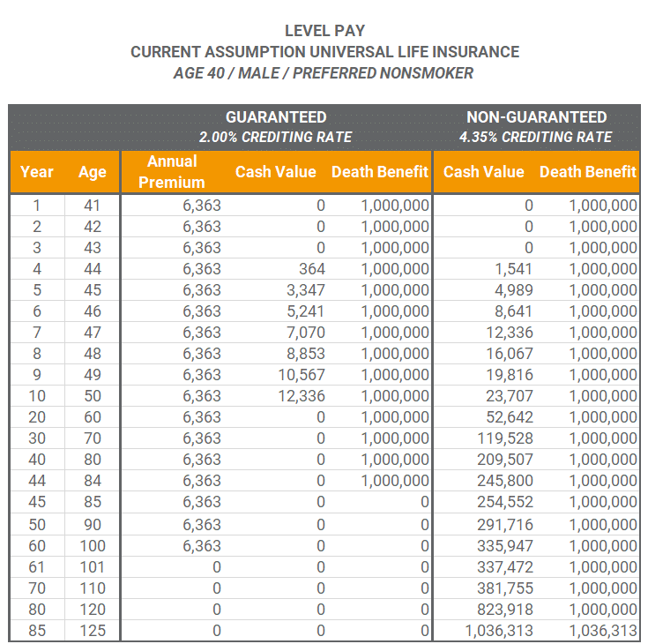Click the Year column header
The image size is (648, 644).
37,172
